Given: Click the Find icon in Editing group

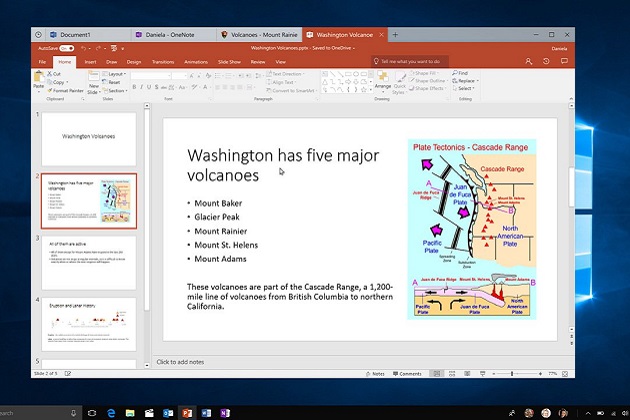Looking at the screenshot, I should click(462, 73).
